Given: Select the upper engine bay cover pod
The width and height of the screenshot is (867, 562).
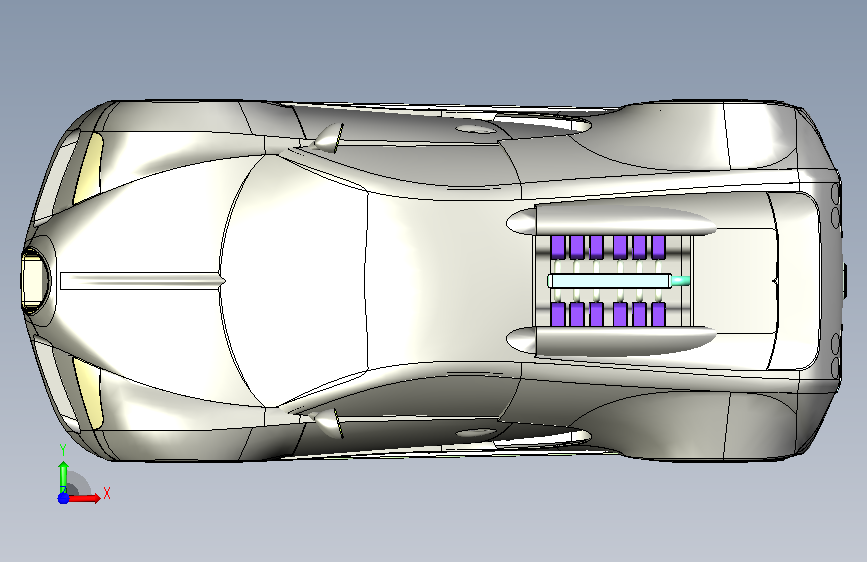Looking at the screenshot, I should pyautogui.click(x=611, y=221).
